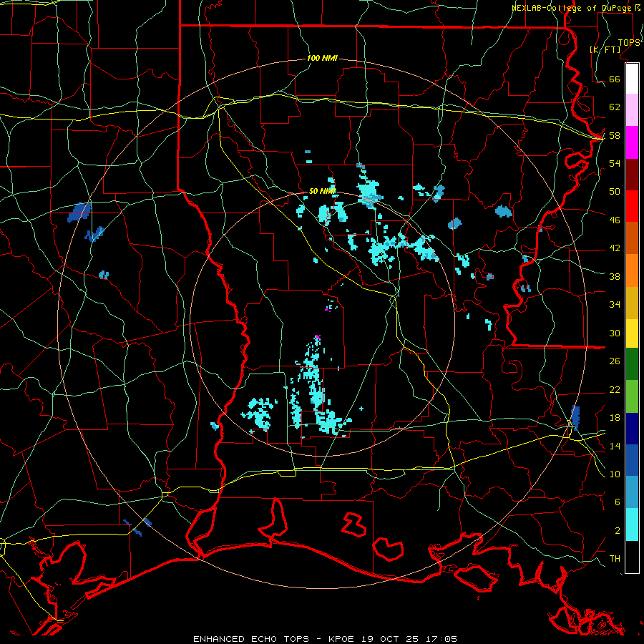Click the navy 18 kft legend swatch
Image resolution: width=644 pixels, height=644 pixels.
point(632,429)
